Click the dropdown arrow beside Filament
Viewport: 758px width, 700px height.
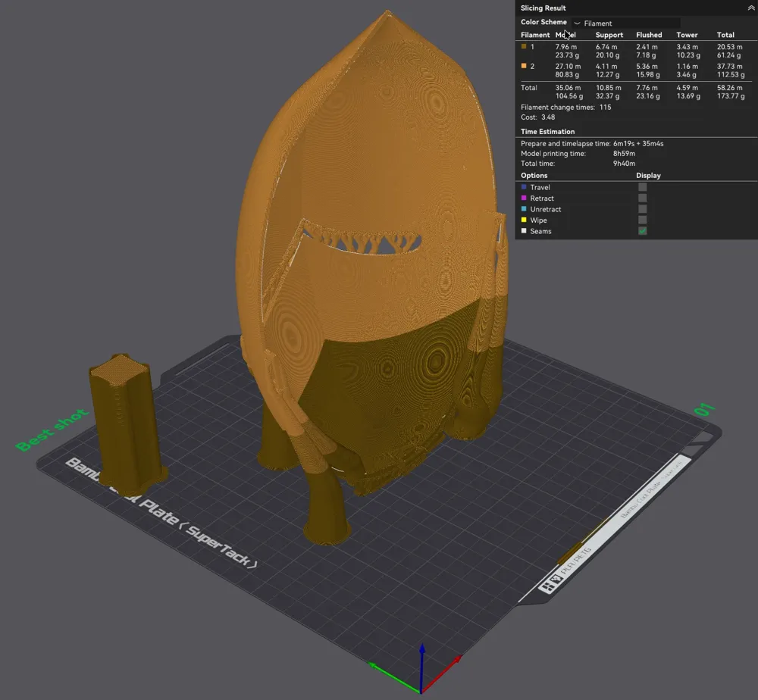[577, 23]
